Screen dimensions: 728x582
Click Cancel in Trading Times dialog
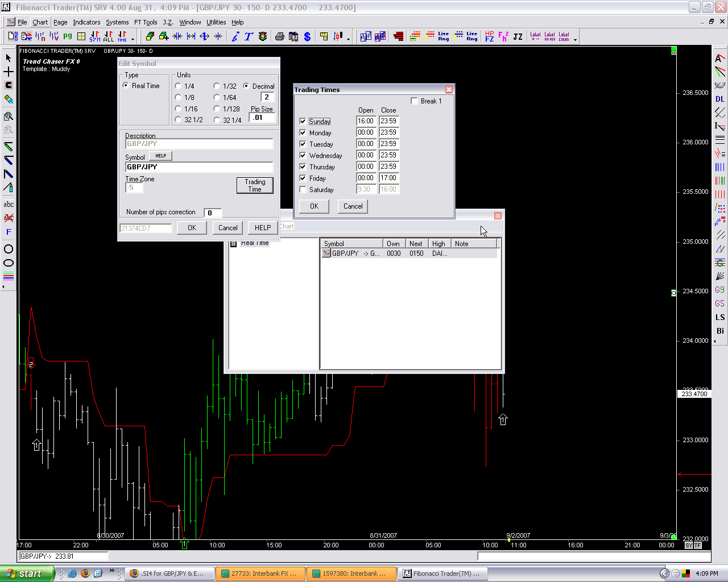click(x=353, y=206)
